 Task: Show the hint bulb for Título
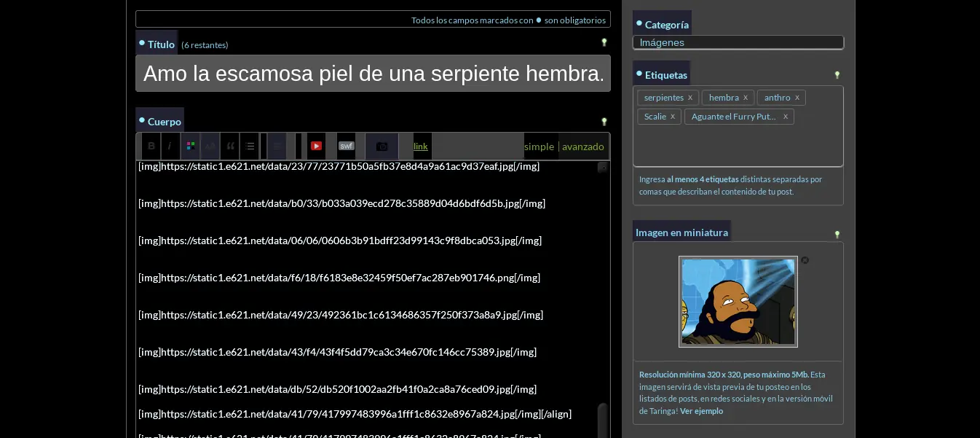click(604, 42)
